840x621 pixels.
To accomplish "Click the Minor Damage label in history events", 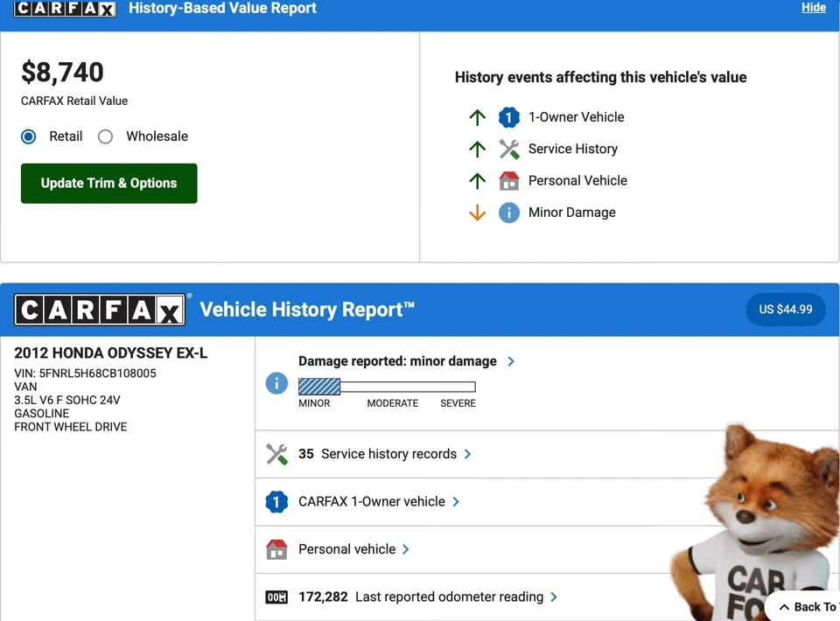I will [572, 213].
